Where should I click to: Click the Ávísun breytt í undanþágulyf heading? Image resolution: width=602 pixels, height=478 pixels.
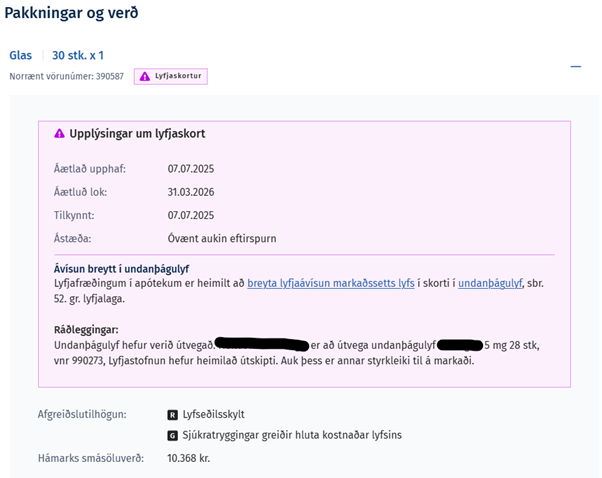pos(121,270)
